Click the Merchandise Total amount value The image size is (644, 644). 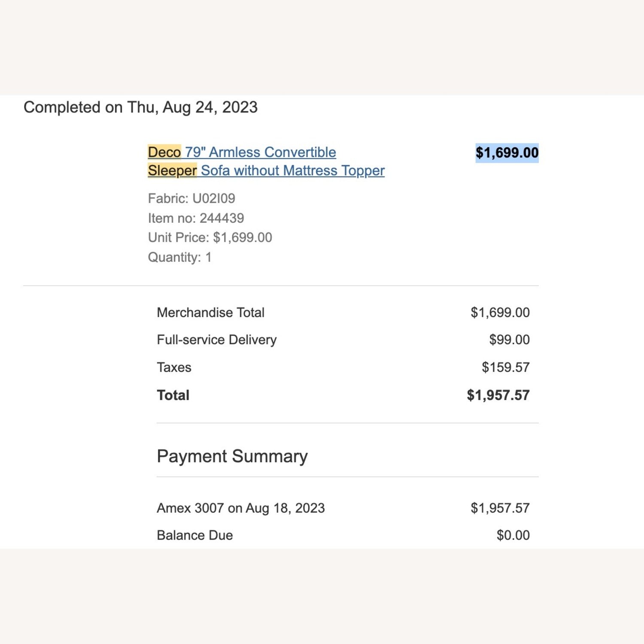pyautogui.click(x=500, y=313)
